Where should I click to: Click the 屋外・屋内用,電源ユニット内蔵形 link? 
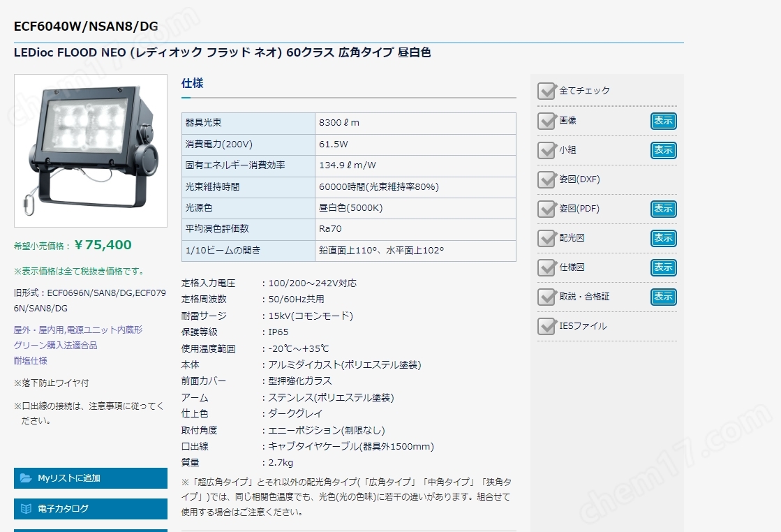[78, 330]
